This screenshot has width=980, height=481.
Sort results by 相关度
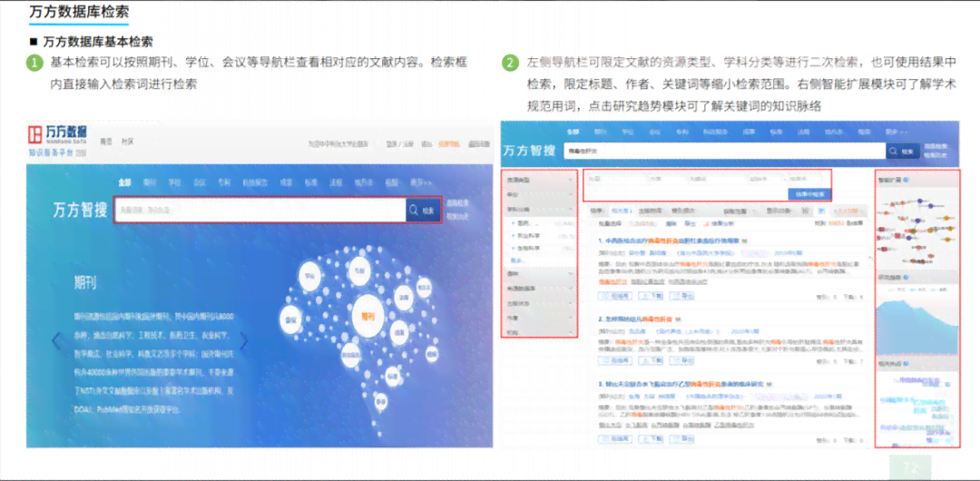point(622,211)
